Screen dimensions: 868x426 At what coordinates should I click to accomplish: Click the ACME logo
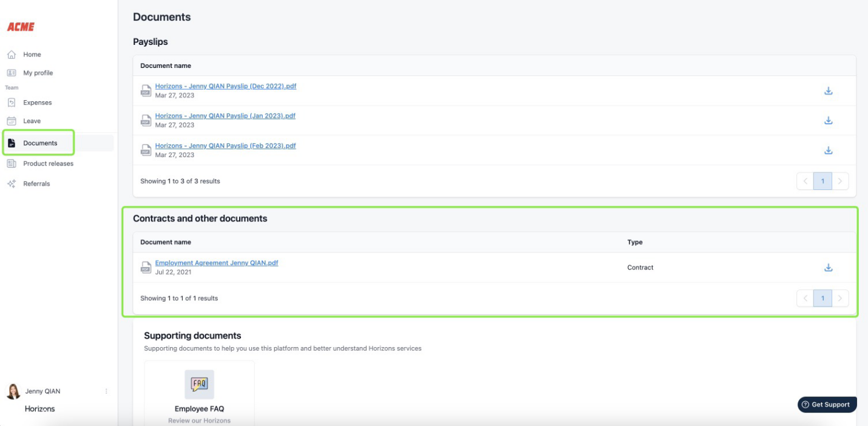click(x=21, y=27)
